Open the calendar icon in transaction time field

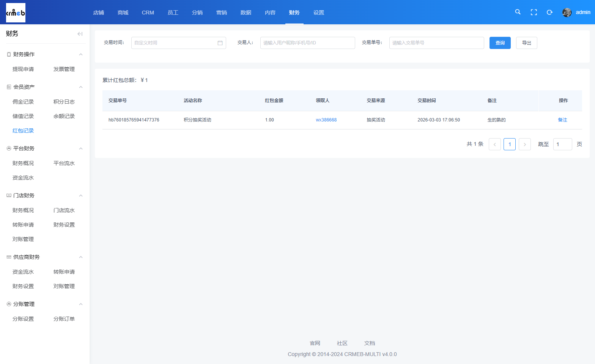point(220,43)
